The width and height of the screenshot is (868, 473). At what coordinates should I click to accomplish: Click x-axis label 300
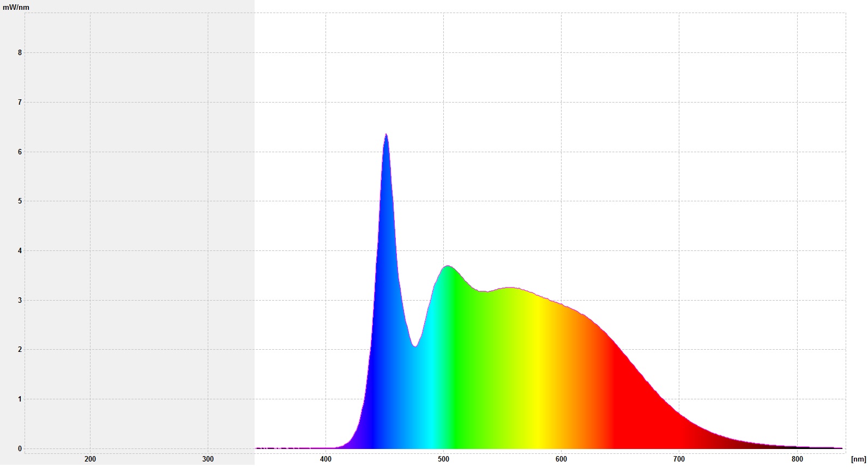(x=208, y=459)
